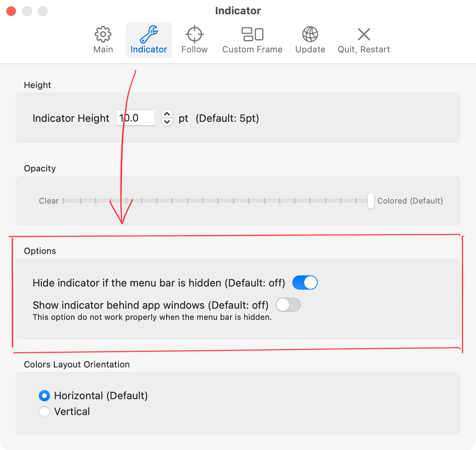The height and width of the screenshot is (450, 476).
Task: Click the up arrow to increase Indicator Height
Action: point(167,114)
